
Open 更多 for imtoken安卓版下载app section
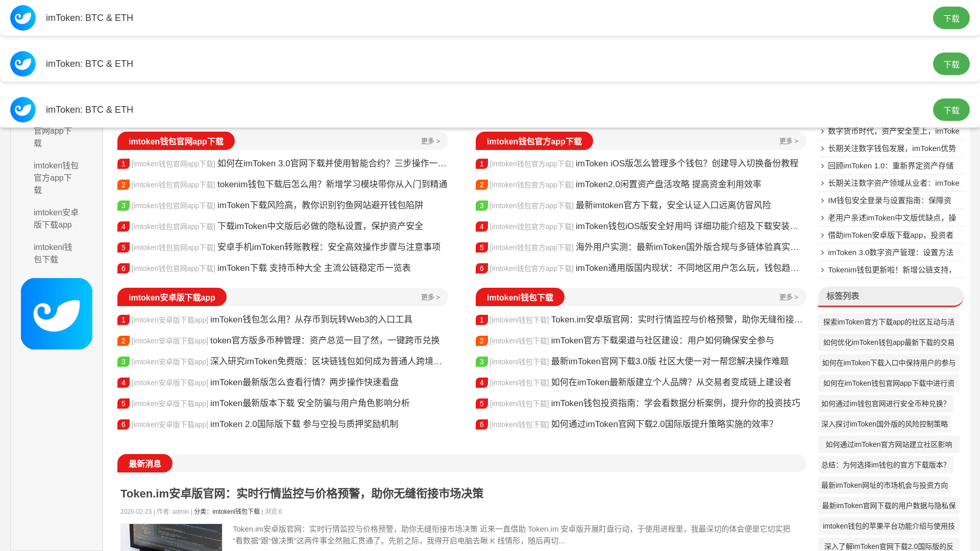pyautogui.click(x=430, y=297)
